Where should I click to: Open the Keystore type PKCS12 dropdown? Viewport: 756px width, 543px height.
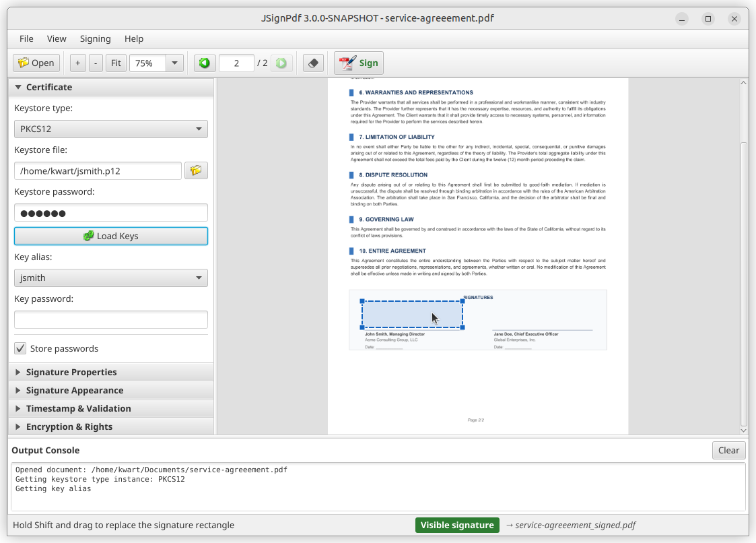click(x=111, y=129)
